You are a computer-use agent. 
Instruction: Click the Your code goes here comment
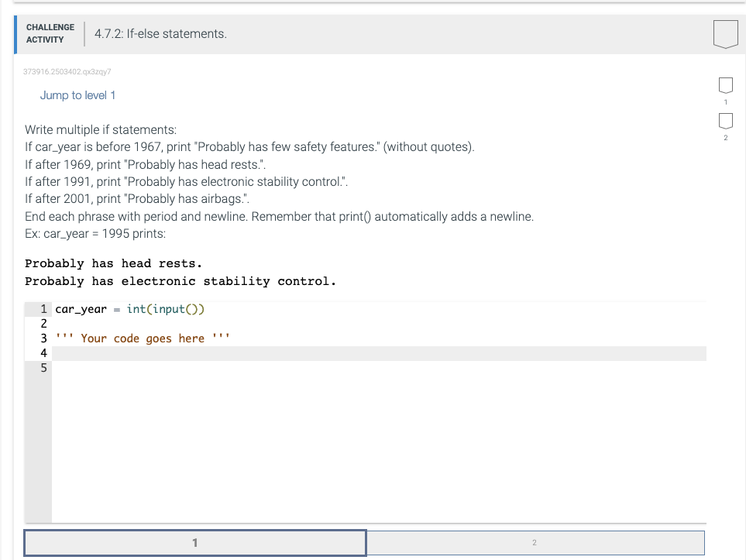tap(141, 338)
